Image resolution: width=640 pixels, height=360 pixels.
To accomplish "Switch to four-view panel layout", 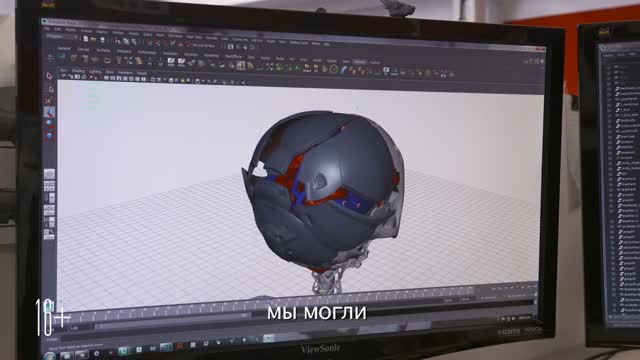I will (x=49, y=186).
